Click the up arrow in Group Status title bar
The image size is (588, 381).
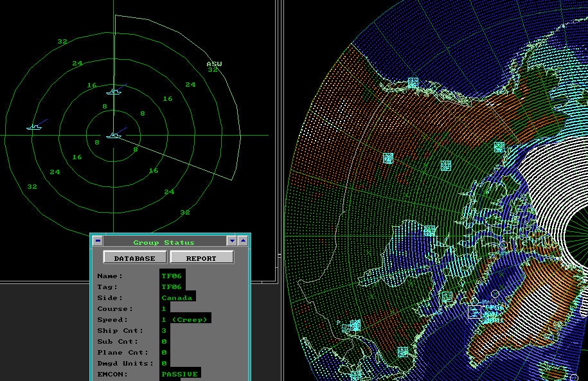pos(243,241)
